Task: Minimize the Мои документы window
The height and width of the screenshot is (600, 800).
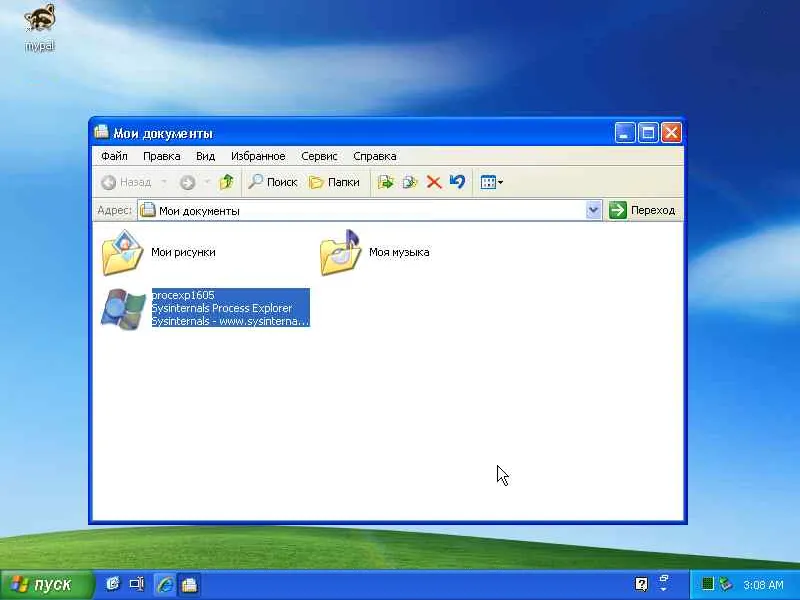Action: tap(624, 133)
